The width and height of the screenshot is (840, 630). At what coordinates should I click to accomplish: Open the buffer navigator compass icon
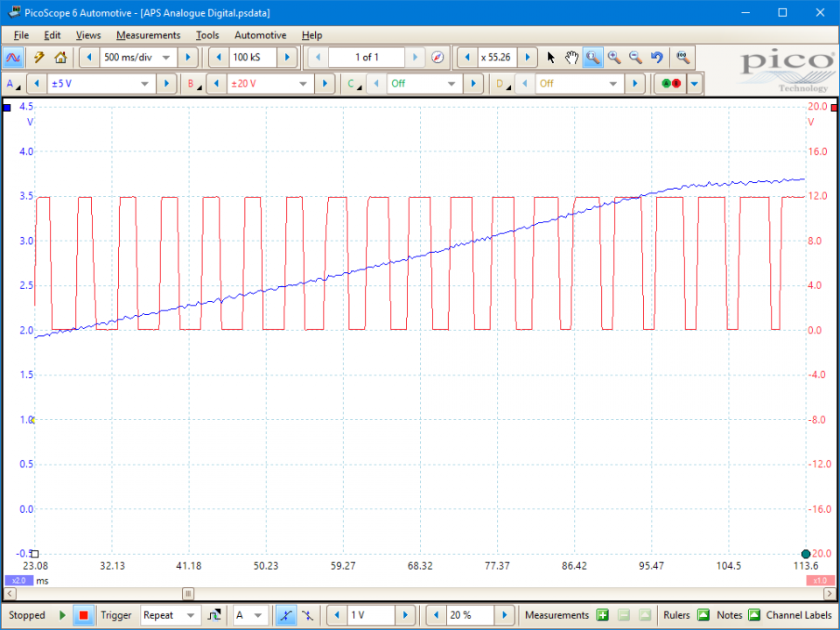pos(438,58)
